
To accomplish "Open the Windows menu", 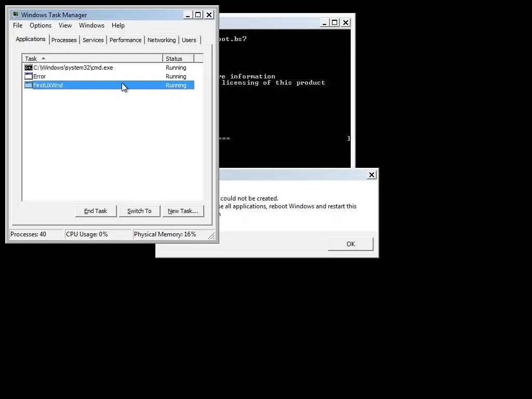I will pos(91,25).
